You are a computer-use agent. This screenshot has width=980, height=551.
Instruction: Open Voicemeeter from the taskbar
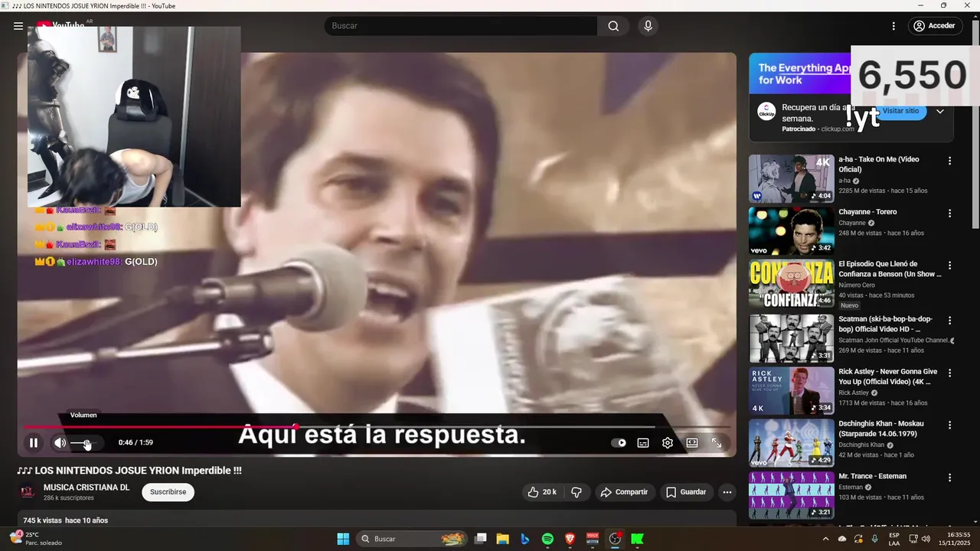(x=593, y=539)
